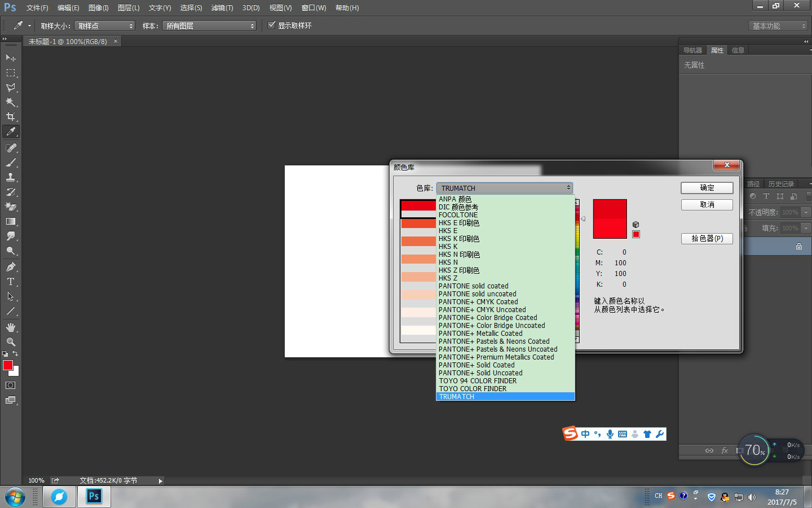
Task: Choose ANPA 颜色 from list
Action: (x=505, y=199)
